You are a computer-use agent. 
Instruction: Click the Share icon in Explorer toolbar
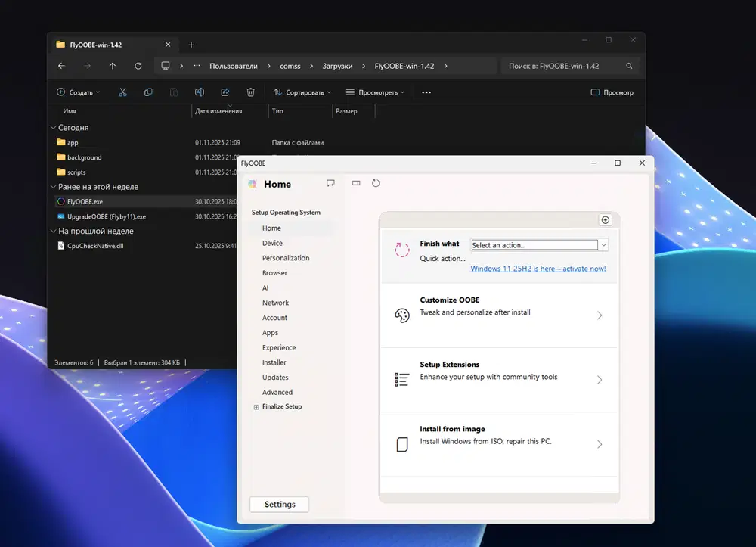pos(225,92)
